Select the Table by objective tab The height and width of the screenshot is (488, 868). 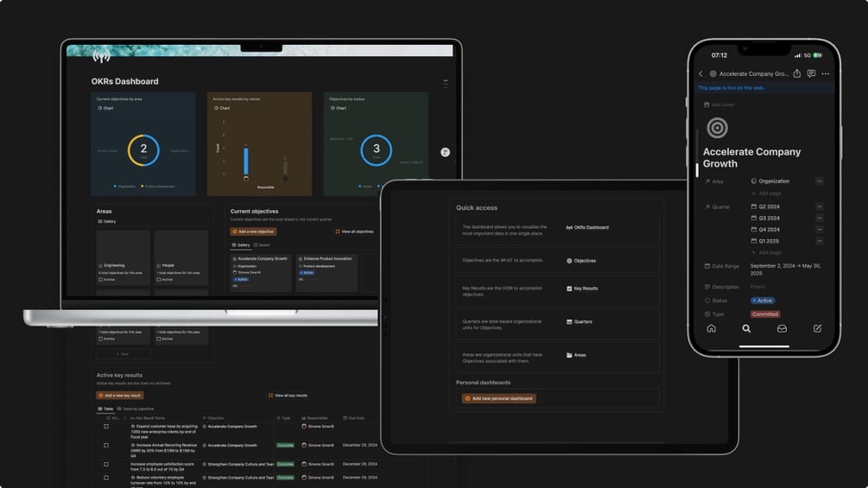pos(136,409)
